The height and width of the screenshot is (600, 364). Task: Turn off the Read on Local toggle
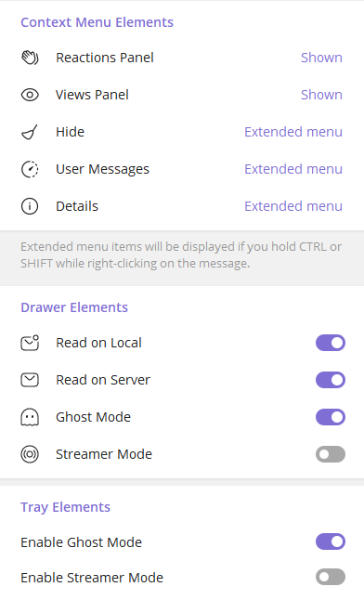(331, 343)
